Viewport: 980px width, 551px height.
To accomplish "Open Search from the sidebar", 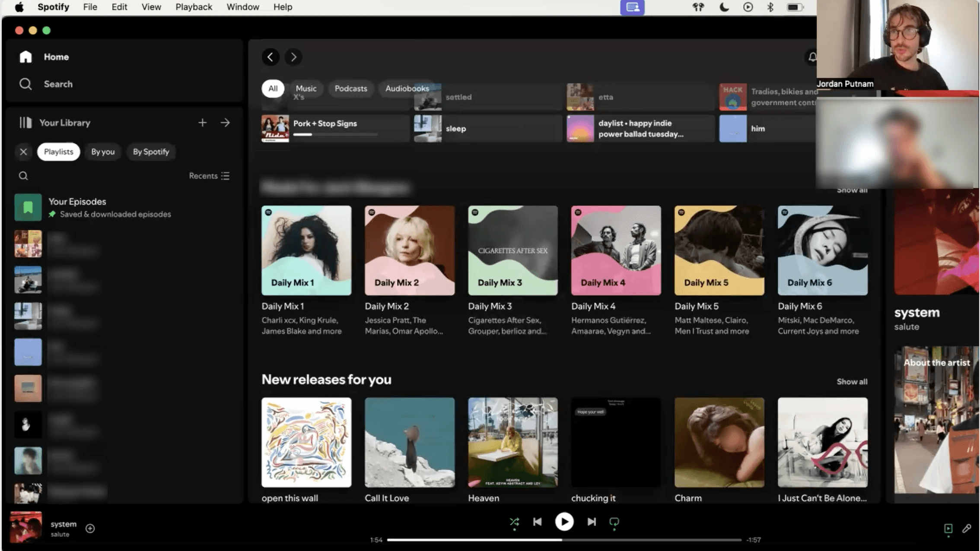I will [x=46, y=84].
